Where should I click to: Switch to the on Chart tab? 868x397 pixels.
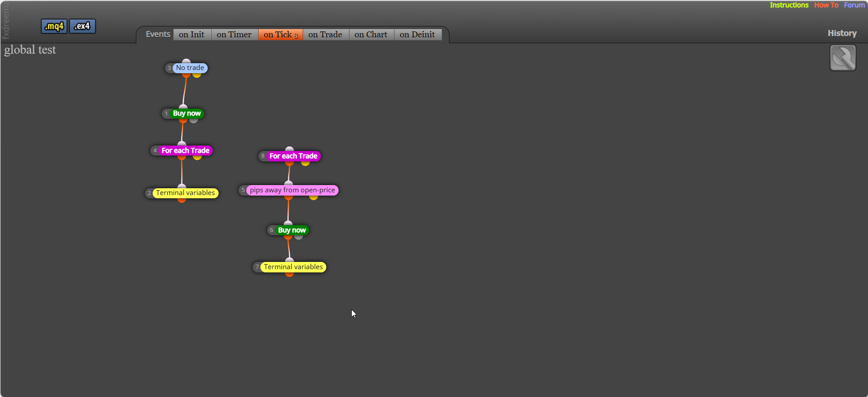371,35
